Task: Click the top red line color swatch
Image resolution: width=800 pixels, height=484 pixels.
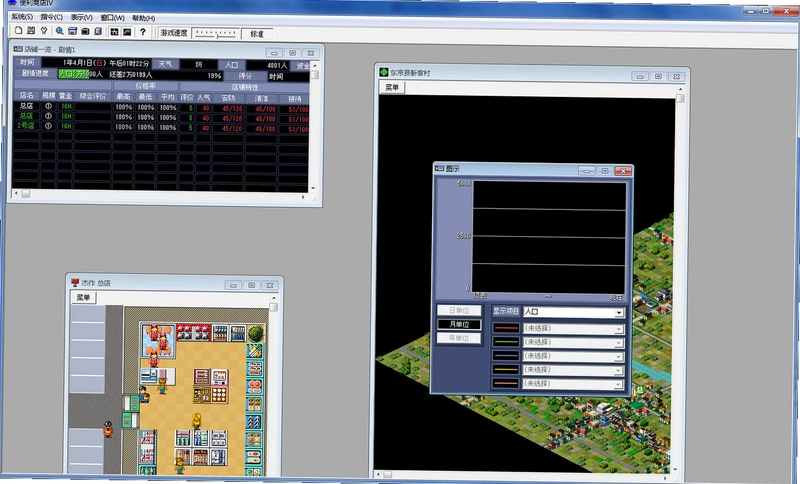Action: pos(506,328)
